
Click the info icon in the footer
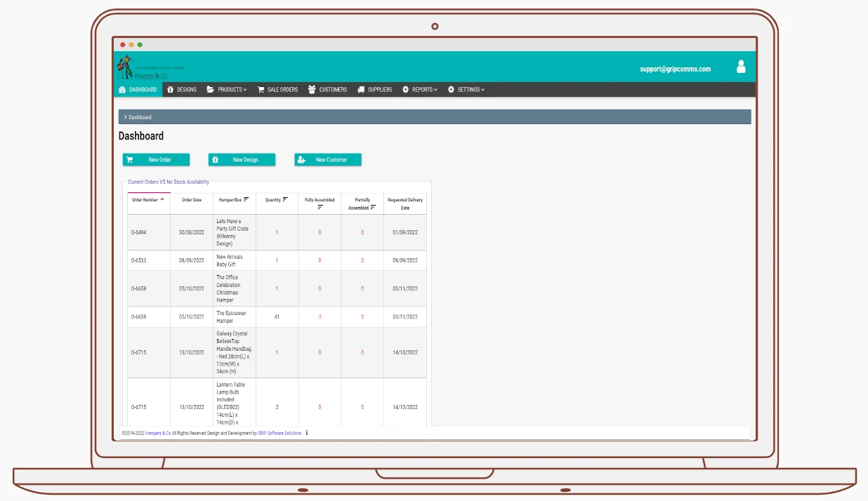tap(306, 433)
